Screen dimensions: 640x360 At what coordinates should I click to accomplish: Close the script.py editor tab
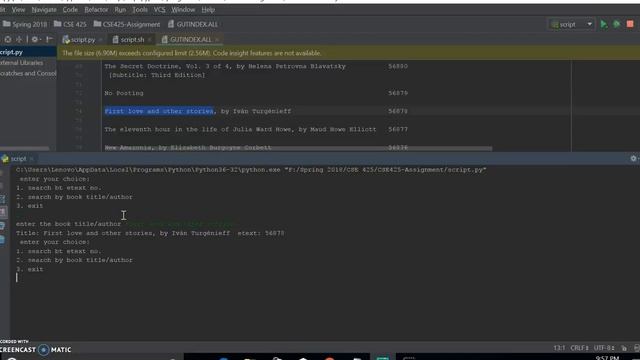(100, 40)
